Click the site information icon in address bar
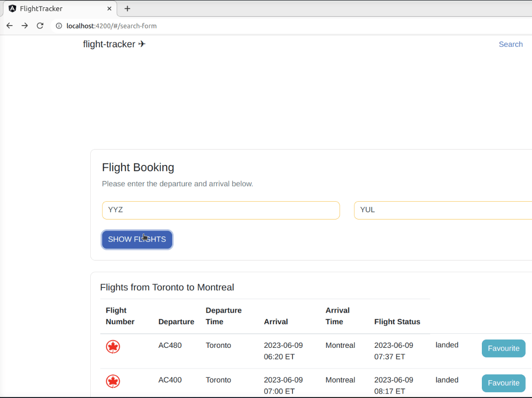532x398 pixels. 58,26
